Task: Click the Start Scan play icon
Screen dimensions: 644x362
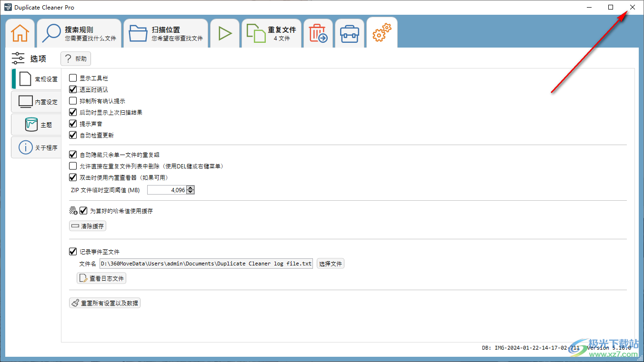Action: tap(225, 34)
